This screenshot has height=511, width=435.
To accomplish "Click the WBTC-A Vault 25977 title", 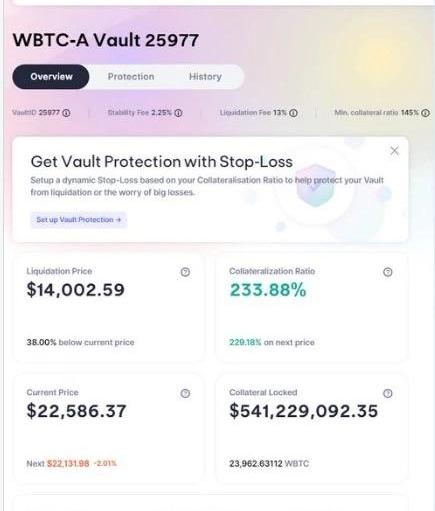I will coord(106,40).
